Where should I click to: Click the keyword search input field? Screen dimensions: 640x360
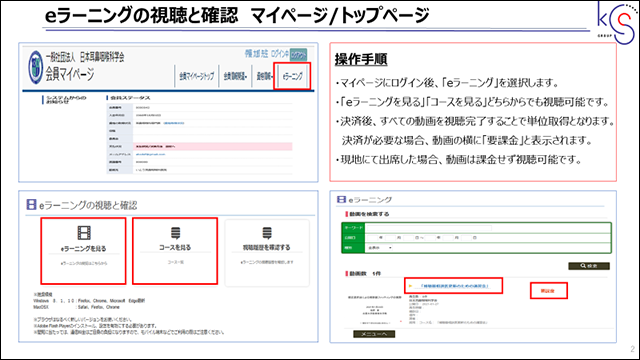click(429, 227)
